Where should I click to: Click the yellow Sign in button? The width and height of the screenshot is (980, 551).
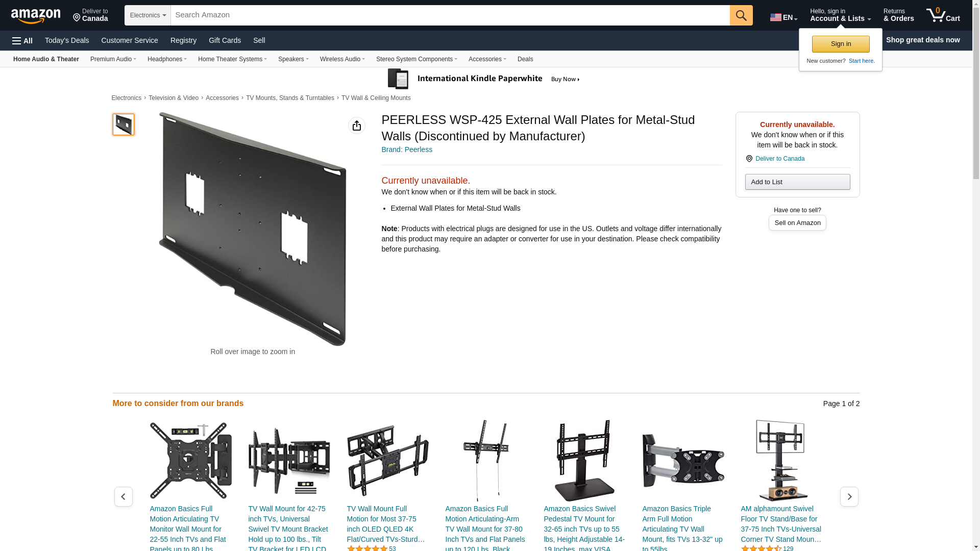point(841,44)
